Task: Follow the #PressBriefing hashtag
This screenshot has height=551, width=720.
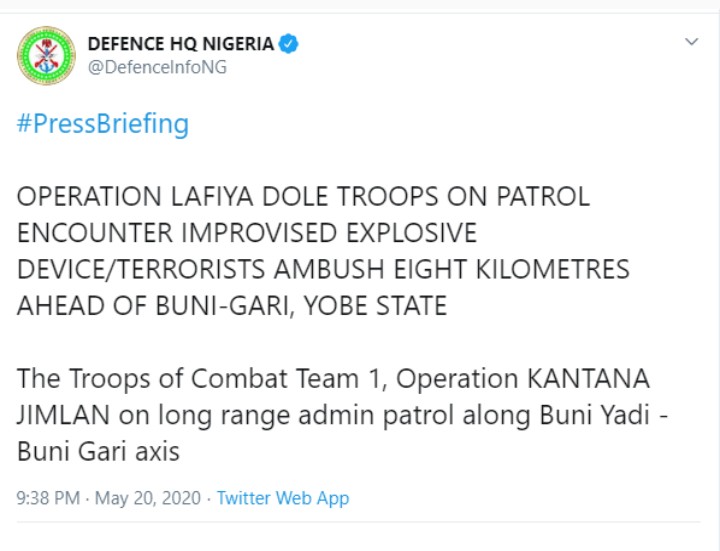Action: pyautogui.click(x=102, y=124)
